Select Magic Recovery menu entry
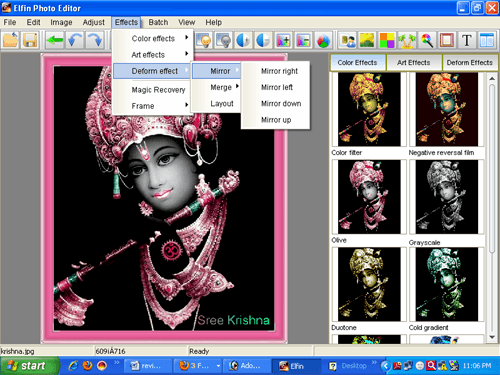This screenshot has width=500, height=375. [153, 90]
